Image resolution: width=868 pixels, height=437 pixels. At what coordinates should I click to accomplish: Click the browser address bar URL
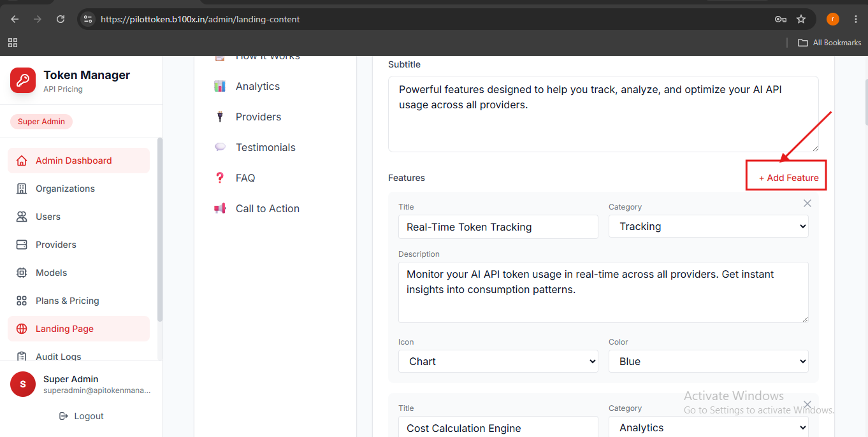point(201,19)
